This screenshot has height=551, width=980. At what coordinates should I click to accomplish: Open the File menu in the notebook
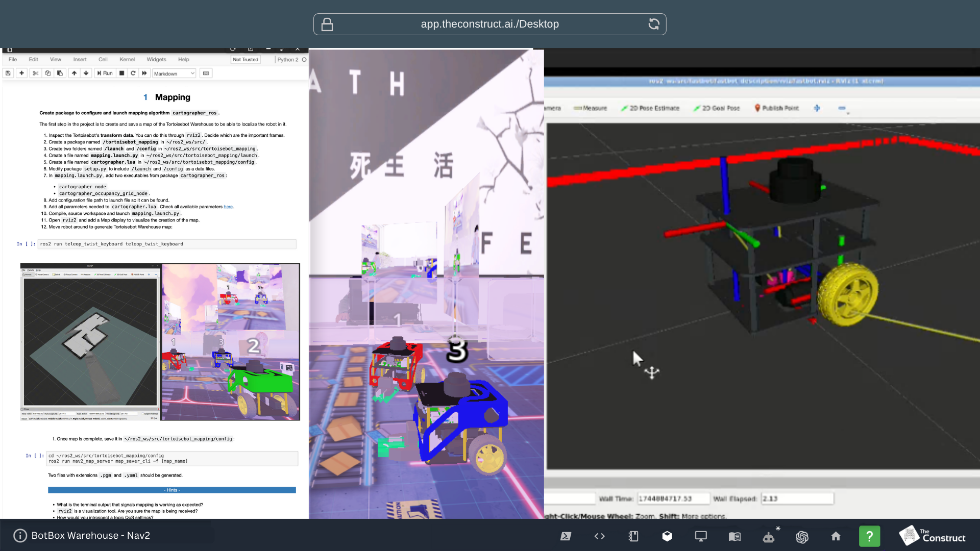click(x=13, y=60)
